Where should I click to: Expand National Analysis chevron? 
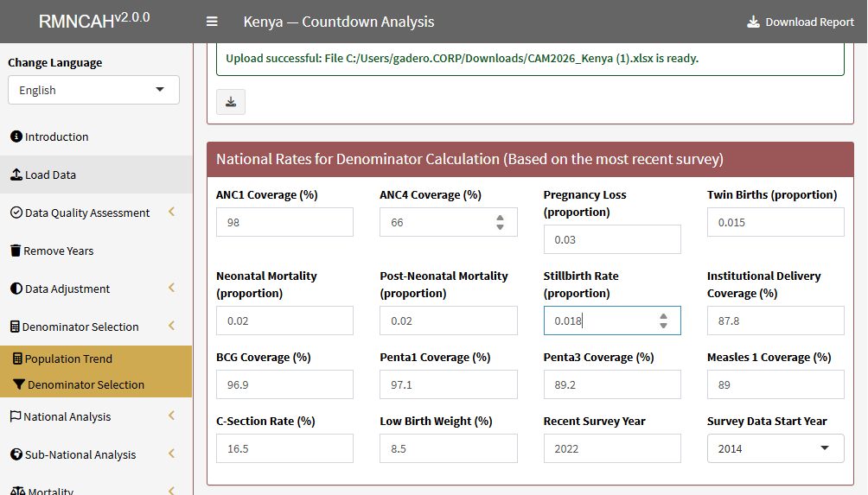point(171,416)
